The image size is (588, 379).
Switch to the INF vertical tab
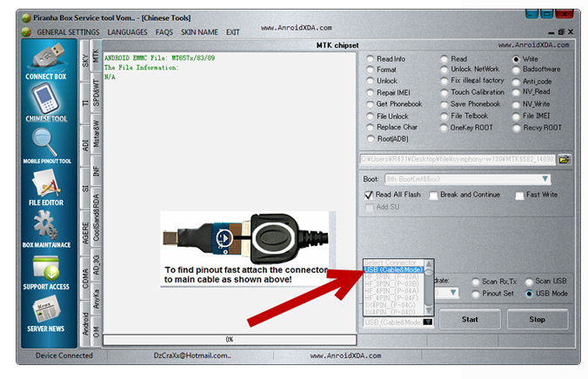click(x=96, y=171)
